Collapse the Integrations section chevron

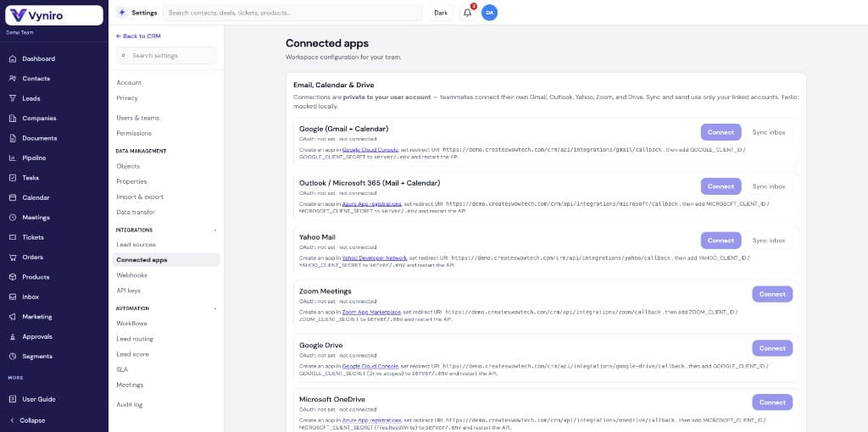coord(215,230)
